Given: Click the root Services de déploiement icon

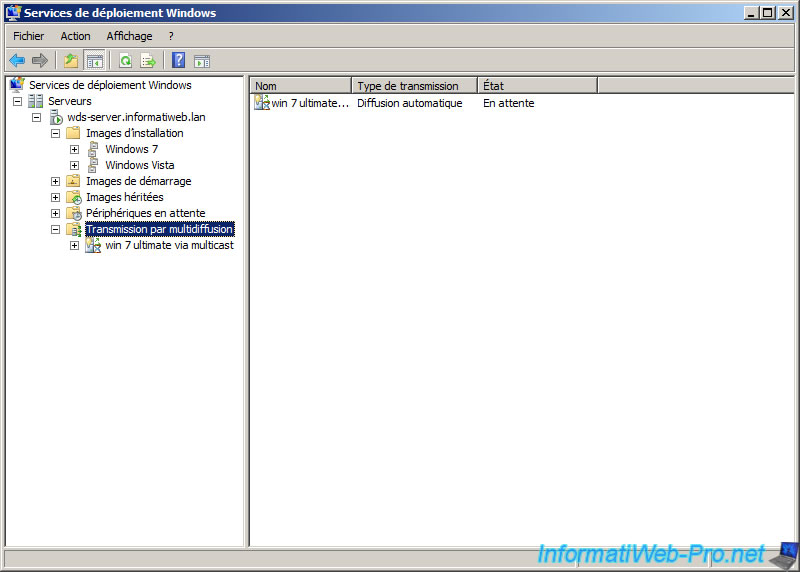Looking at the screenshot, I should pos(17,84).
